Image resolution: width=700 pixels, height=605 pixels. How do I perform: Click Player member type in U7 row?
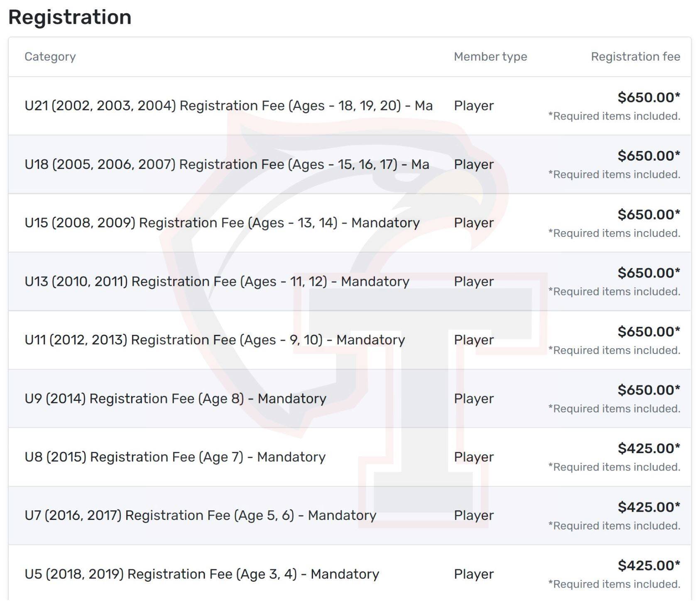[474, 515]
